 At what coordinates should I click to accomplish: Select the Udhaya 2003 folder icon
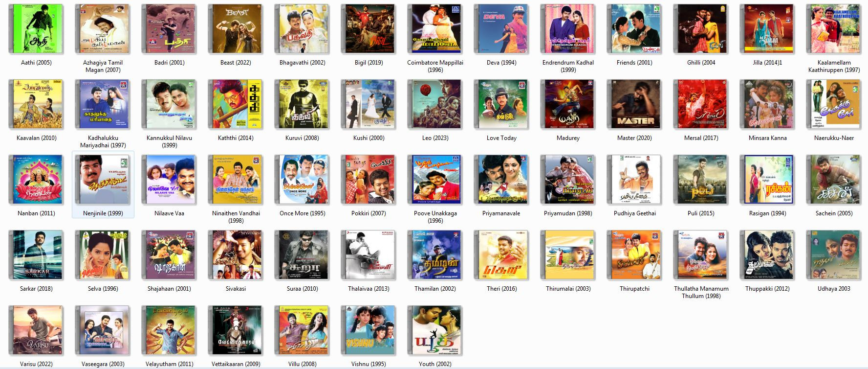pyautogui.click(x=834, y=255)
